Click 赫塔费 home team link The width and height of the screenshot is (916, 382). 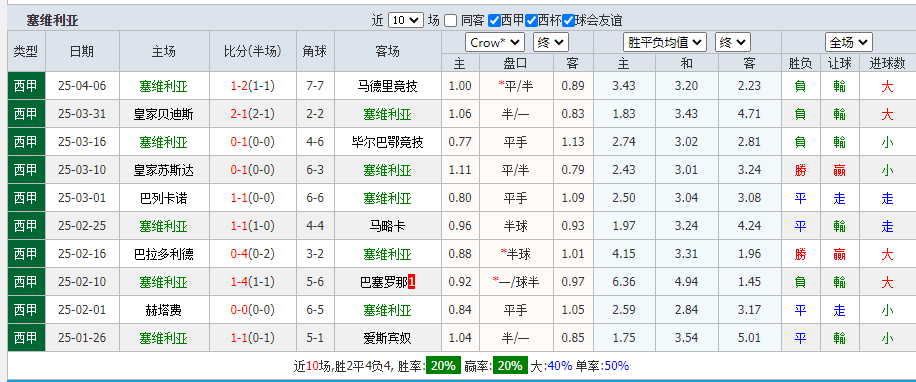coord(163,310)
